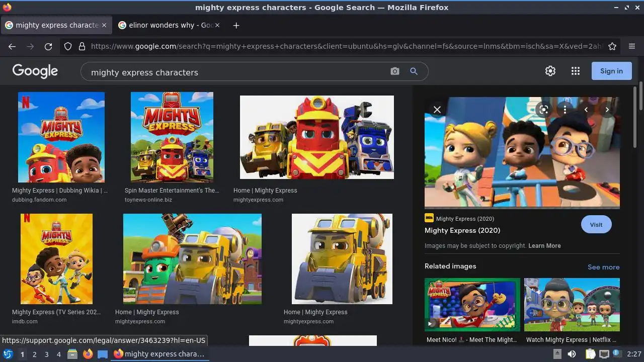Viewport: 644px width, 362px height.
Task: Open a new tab with plus button
Action: click(x=236, y=25)
